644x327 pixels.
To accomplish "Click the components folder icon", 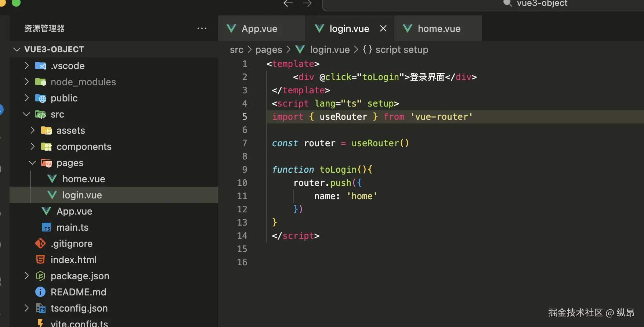I will pos(47,147).
